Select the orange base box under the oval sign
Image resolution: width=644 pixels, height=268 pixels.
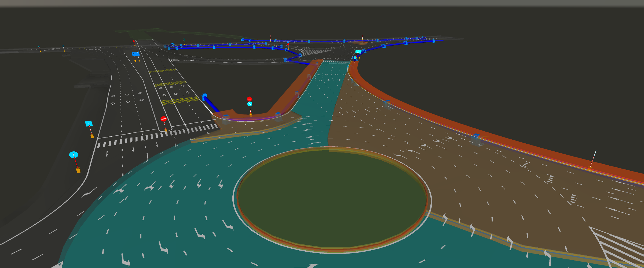tap(78, 170)
